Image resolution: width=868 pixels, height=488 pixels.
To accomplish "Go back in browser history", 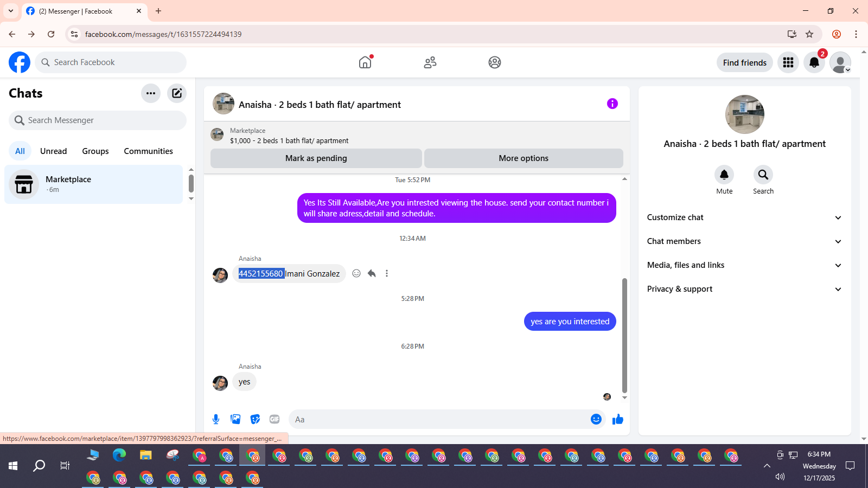I will pyautogui.click(x=12, y=34).
